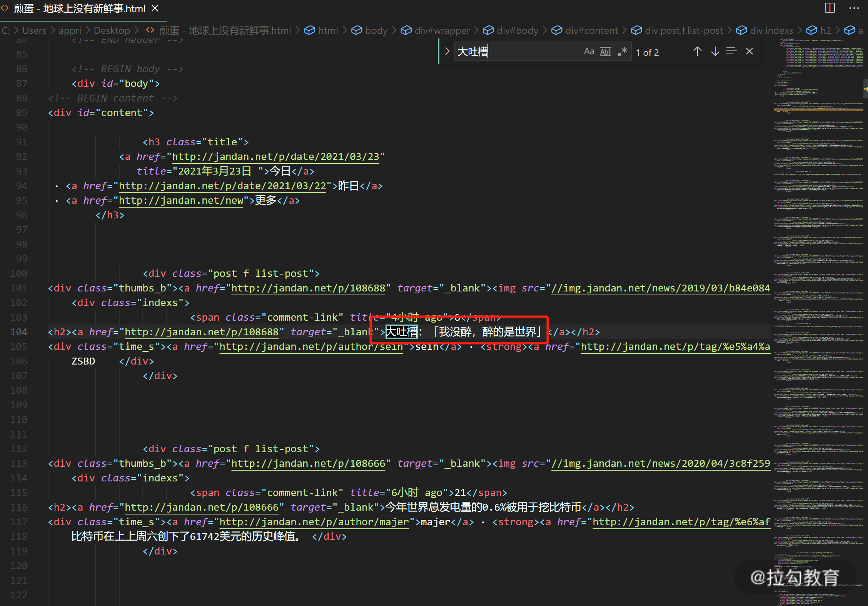The image size is (868, 606).
Task: Click the cube icon before div#content breadcrumb
Action: 556,30
